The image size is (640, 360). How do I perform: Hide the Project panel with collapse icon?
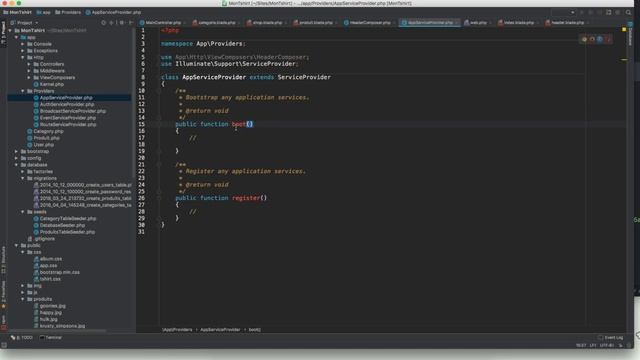(x=131, y=23)
